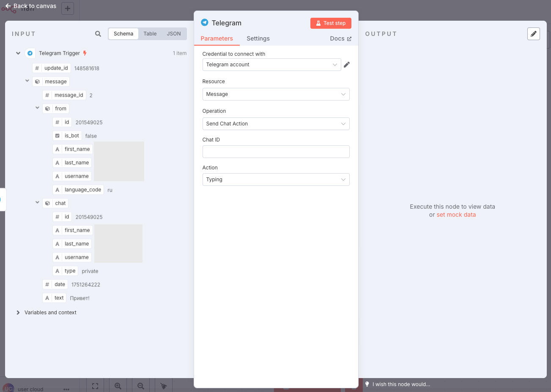Image resolution: width=551 pixels, height=392 pixels.
Task: Switch input view to Table
Action: (x=150, y=34)
